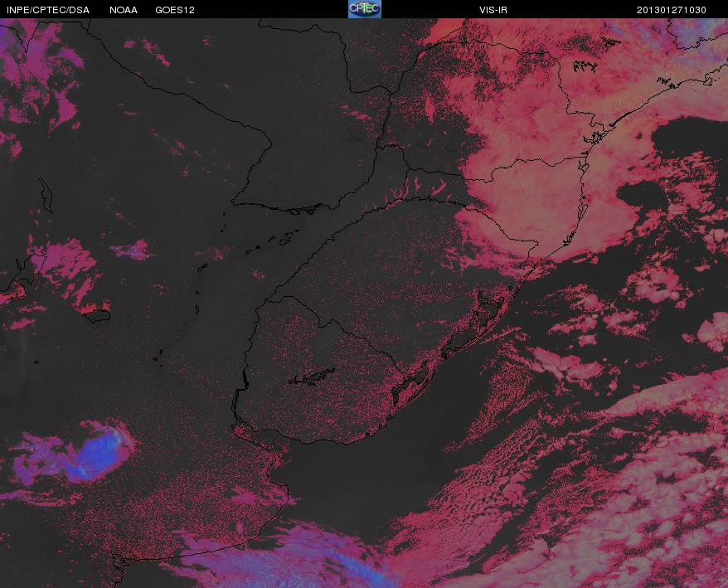Click the GOES12 satellite label
Screen dimensions: 728x588
[x=175, y=10]
